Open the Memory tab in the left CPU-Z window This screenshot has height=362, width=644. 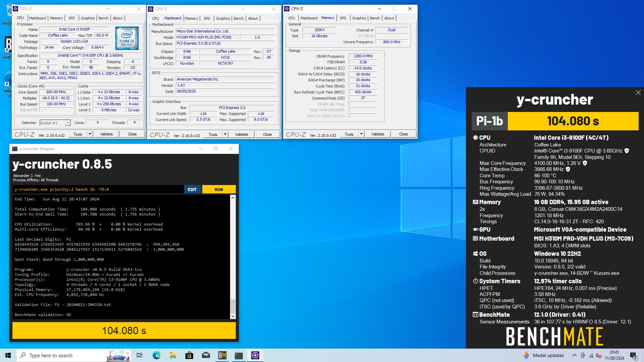click(x=56, y=18)
